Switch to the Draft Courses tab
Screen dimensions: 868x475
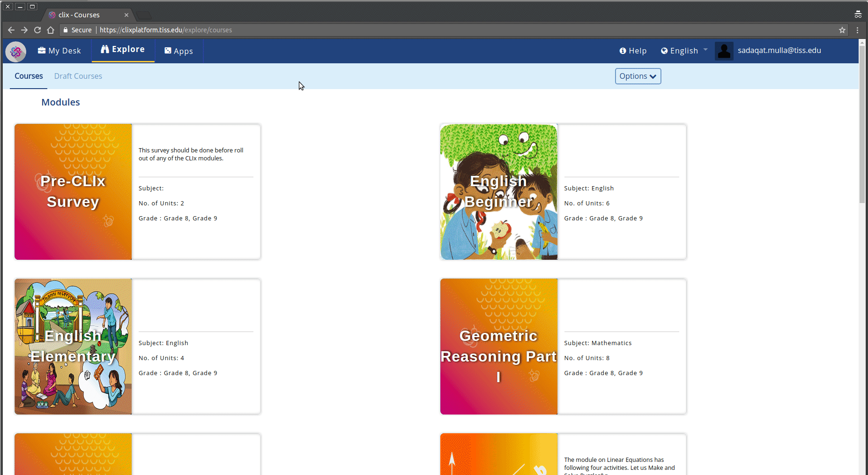point(78,76)
